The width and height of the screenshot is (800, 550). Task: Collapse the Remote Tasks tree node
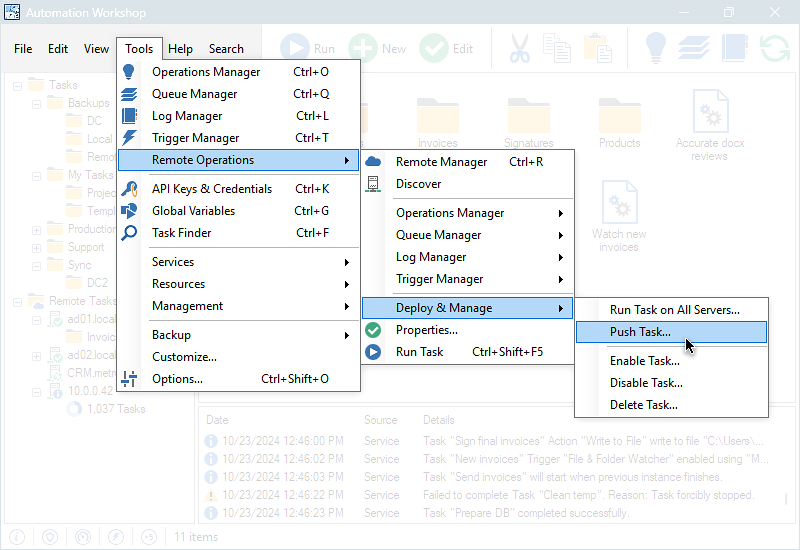(x=17, y=302)
